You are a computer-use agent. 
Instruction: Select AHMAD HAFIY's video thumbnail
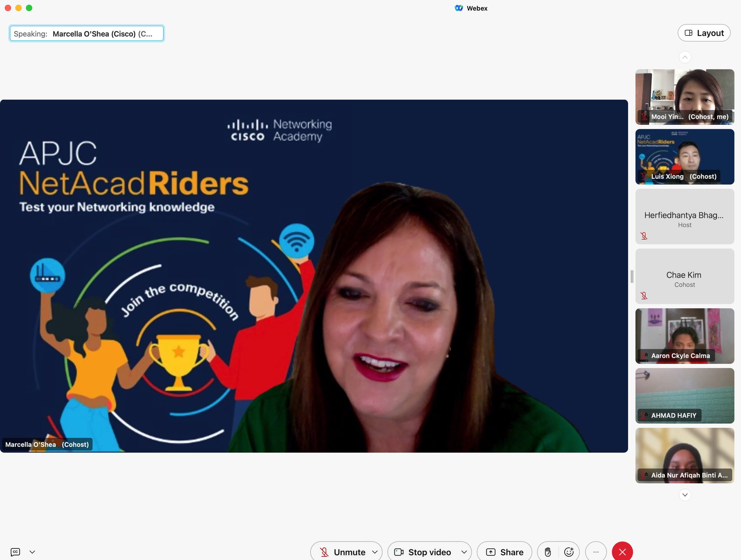coord(685,395)
